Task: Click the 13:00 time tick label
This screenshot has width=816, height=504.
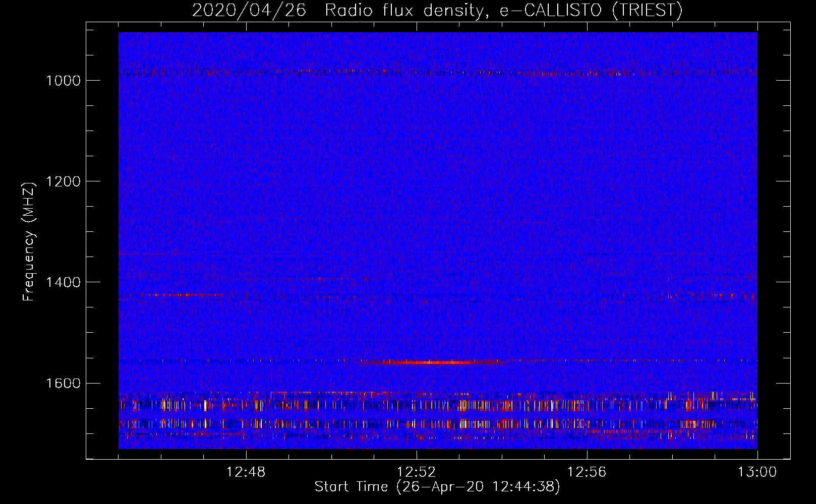Action: (757, 472)
